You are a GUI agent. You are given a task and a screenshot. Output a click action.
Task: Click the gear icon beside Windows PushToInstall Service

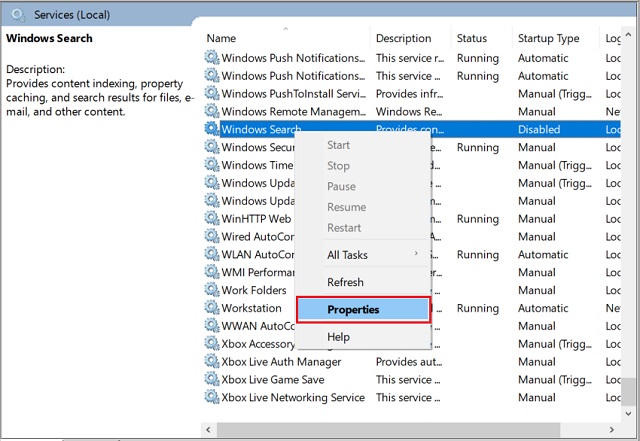(211, 93)
